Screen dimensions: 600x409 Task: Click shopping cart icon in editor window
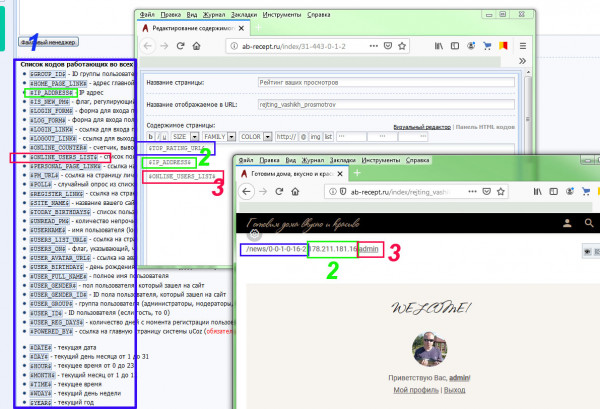[487, 46]
